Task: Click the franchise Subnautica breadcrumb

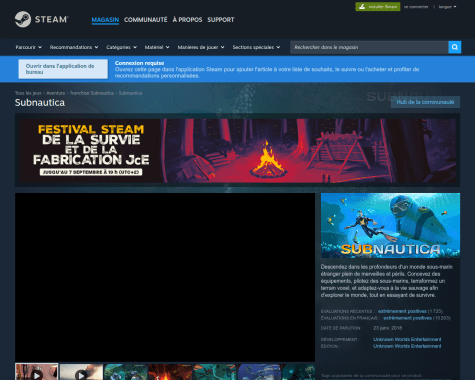Action: pos(92,93)
